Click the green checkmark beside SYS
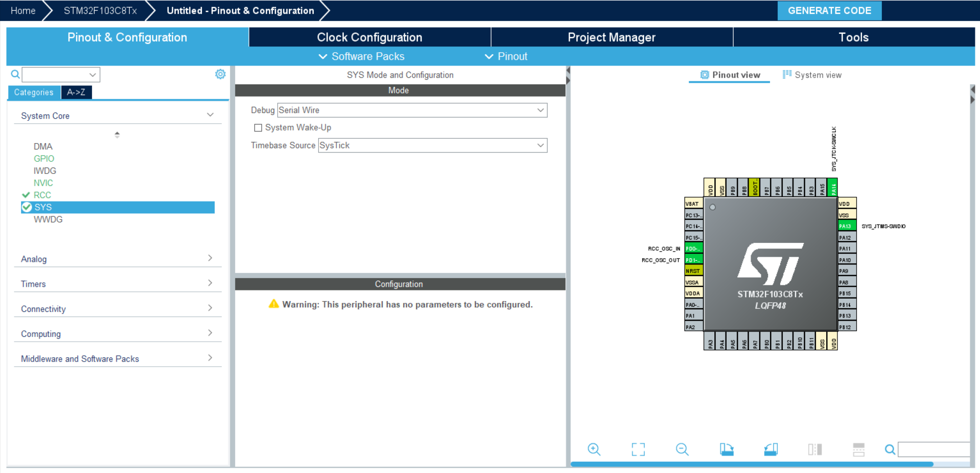 27,207
